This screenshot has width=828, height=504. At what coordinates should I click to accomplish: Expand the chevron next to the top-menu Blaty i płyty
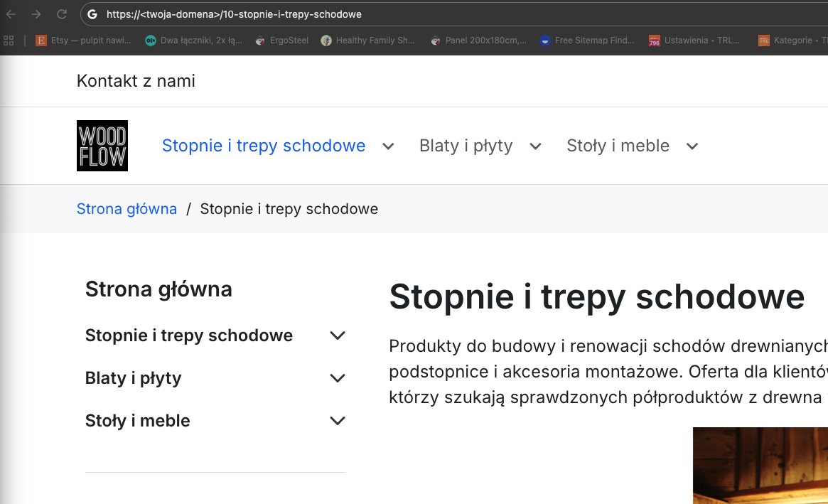tap(535, 146)
